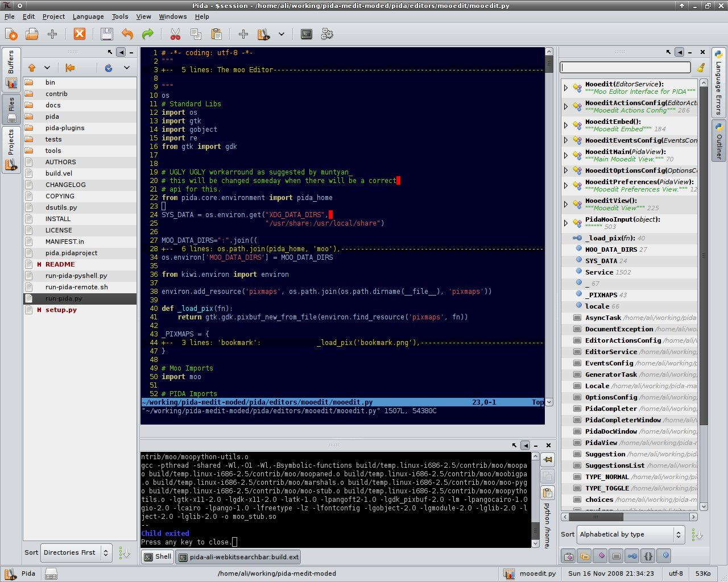Click the outliner search input field
Viewport: 728px width, 582px height.
click(625, 68)
